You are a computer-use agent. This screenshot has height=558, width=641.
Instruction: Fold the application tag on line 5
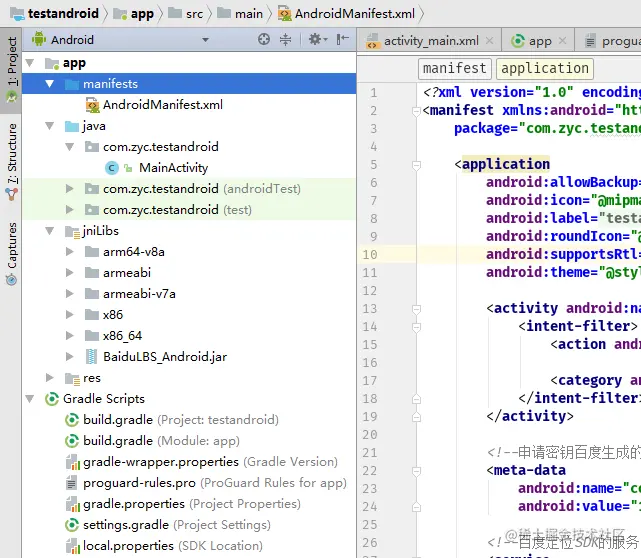[416, 165]
